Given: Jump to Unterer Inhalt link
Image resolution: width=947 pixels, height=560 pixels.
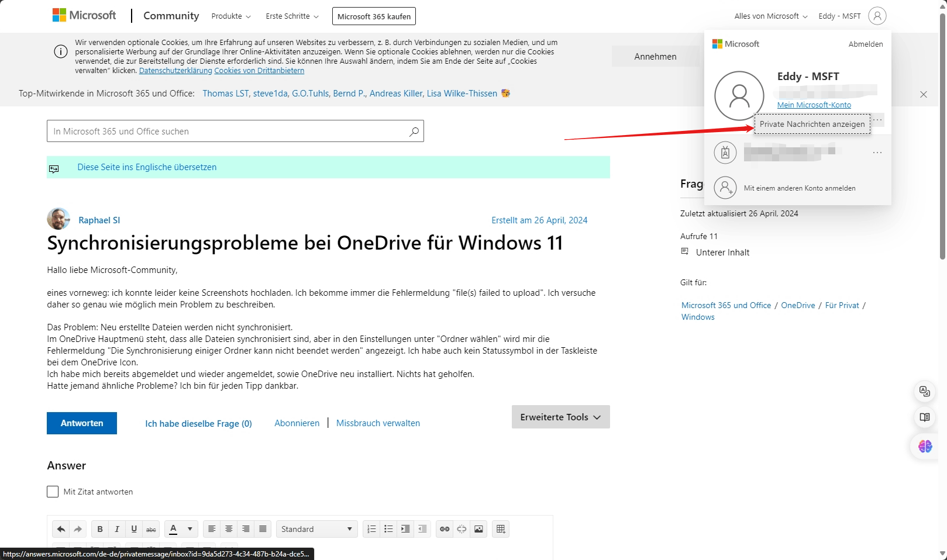Looking at the screenshot, I should point(722,253).
